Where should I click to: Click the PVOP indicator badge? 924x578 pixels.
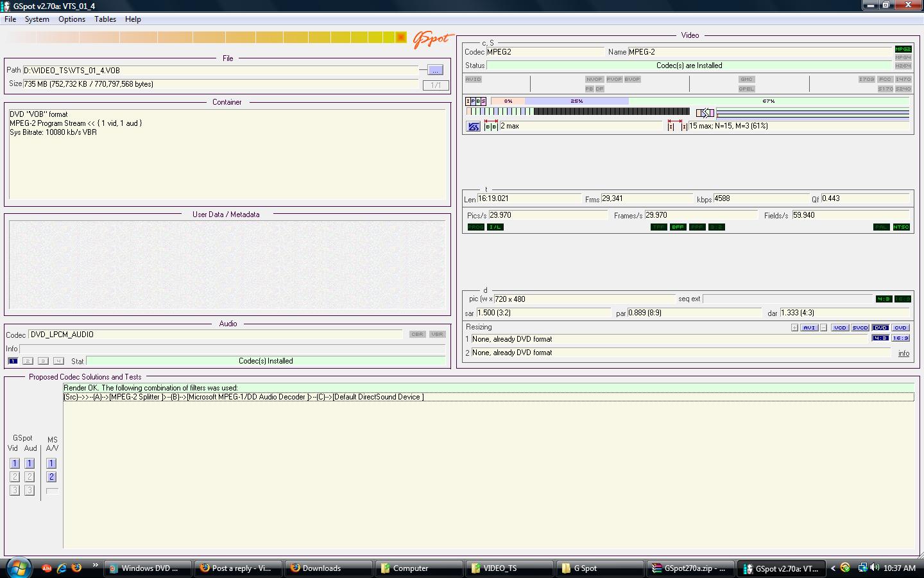(614, 79)
